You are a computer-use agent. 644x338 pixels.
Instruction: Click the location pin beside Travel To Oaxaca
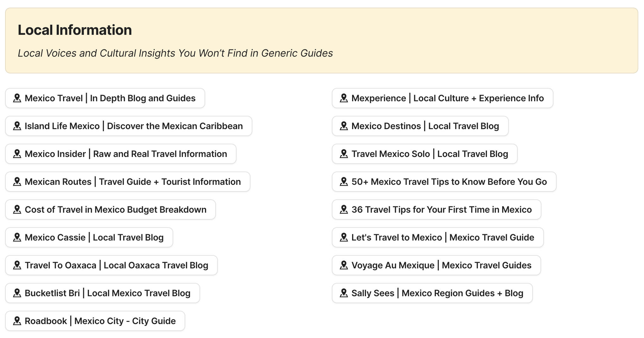click(x=17, y=265)
